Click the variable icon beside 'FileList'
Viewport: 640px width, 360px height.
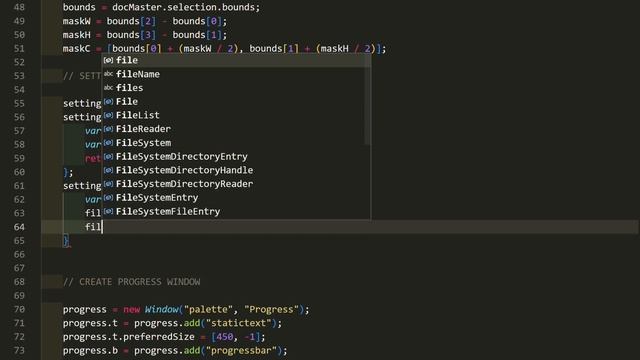click(108, 116)
